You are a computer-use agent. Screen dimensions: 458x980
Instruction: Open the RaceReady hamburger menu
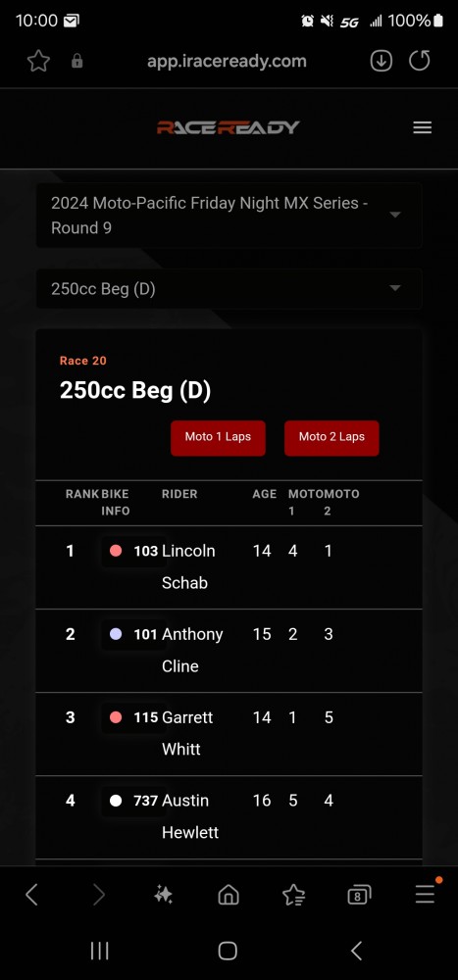pos(423,127)
